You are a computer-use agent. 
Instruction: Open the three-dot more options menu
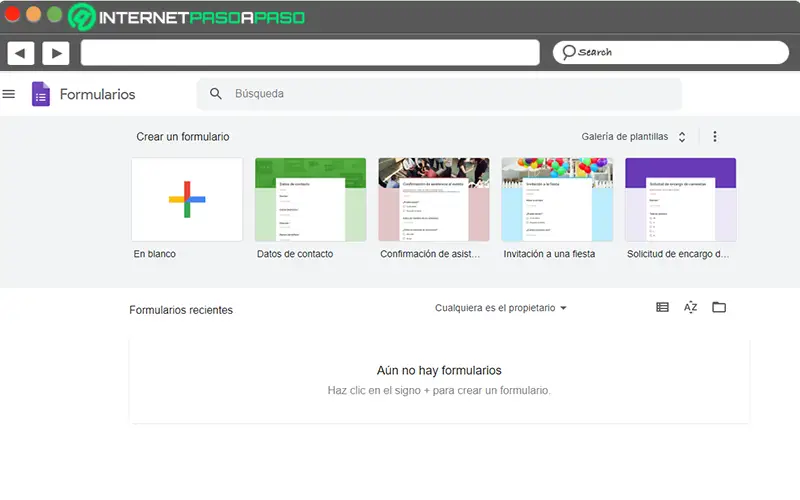[715, 136]
